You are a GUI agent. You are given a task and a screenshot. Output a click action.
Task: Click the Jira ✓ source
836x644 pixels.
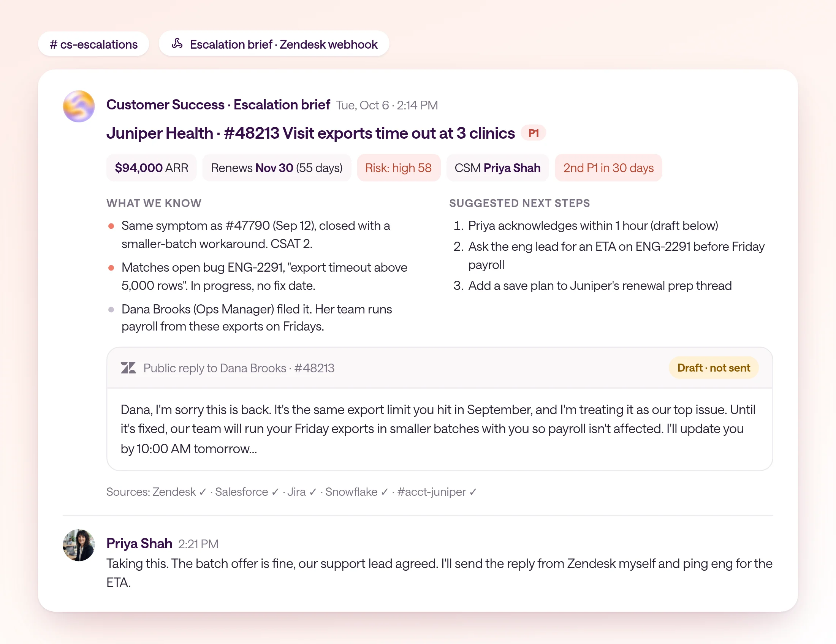[x=302, y=492]
